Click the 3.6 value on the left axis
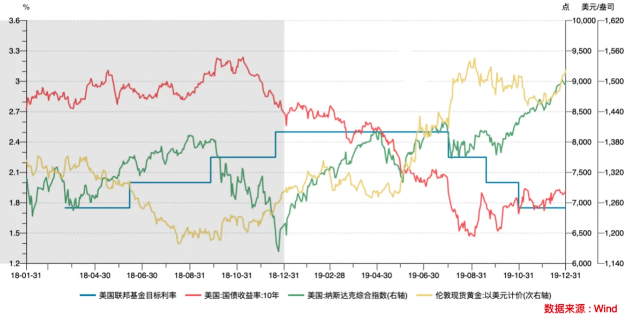 tap(14, 21)
